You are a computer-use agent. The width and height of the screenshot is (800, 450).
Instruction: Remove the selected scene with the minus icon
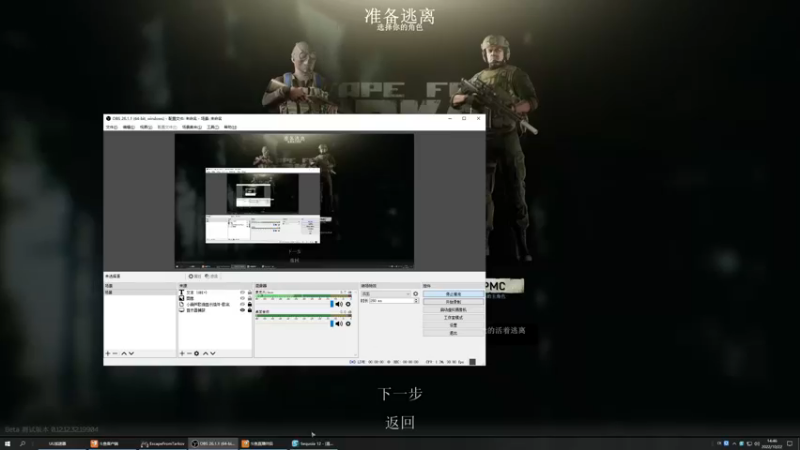coord(115,353)
